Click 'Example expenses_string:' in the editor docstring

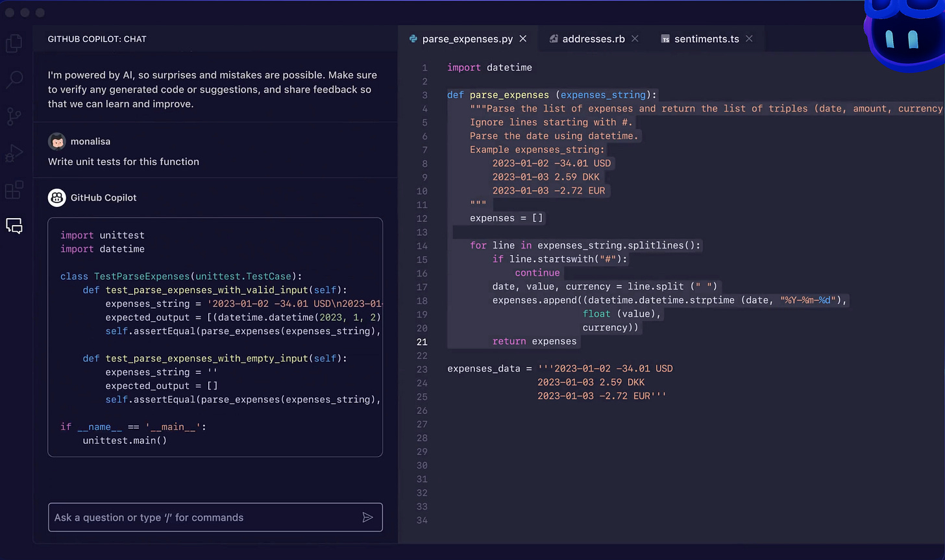click(x=537, y=149)
